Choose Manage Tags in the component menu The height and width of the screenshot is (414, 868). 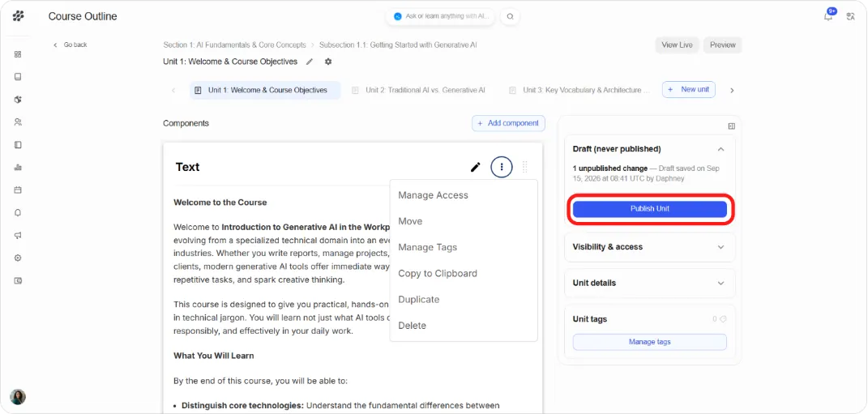tap(427, 247)
